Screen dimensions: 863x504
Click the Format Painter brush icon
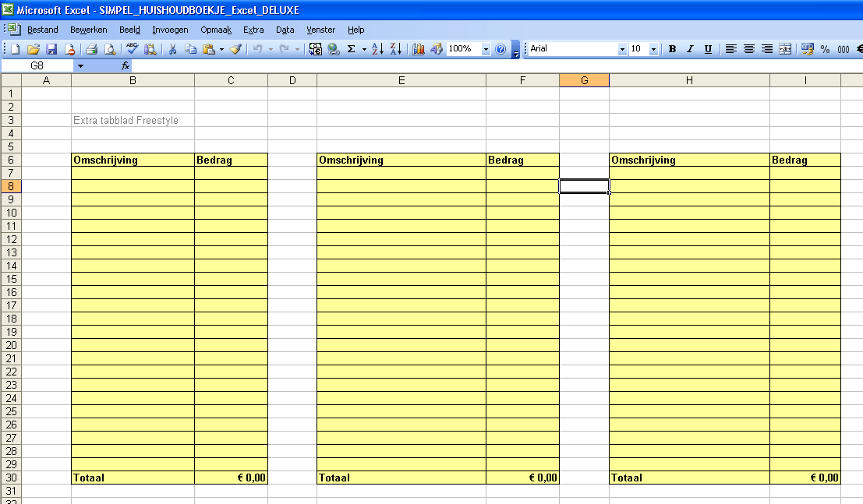tap(235, 49)
